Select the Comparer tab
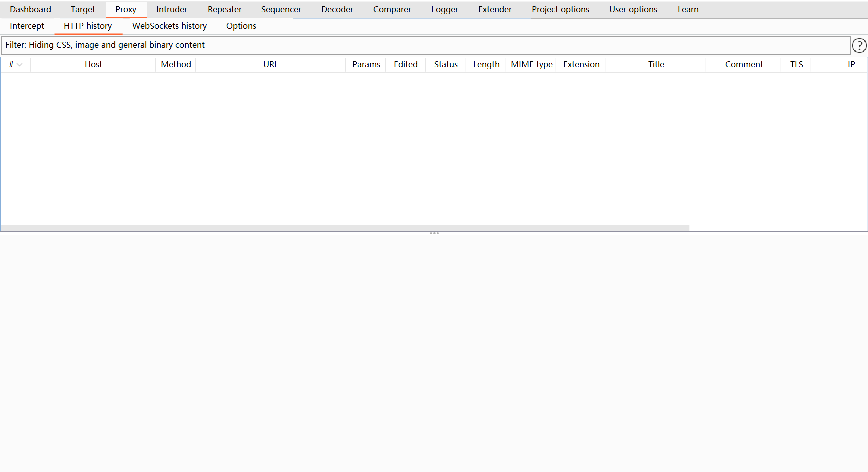The width and height of the screenshot is (868, 472). (392, 9)
